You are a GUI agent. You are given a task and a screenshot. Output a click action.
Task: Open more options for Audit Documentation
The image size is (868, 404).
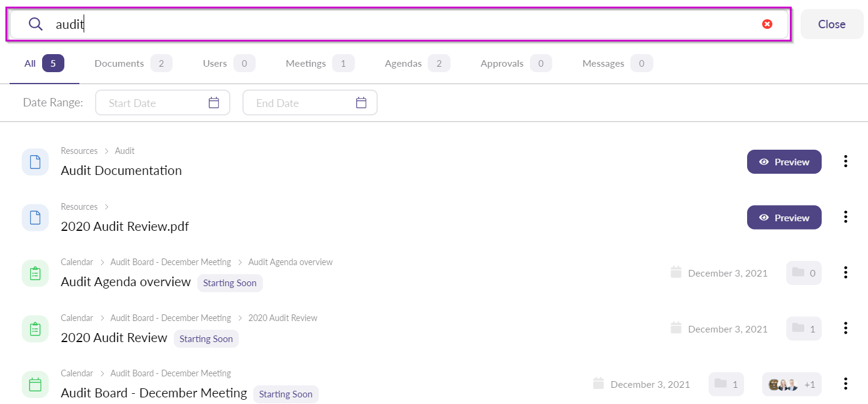tap(846, 162)
